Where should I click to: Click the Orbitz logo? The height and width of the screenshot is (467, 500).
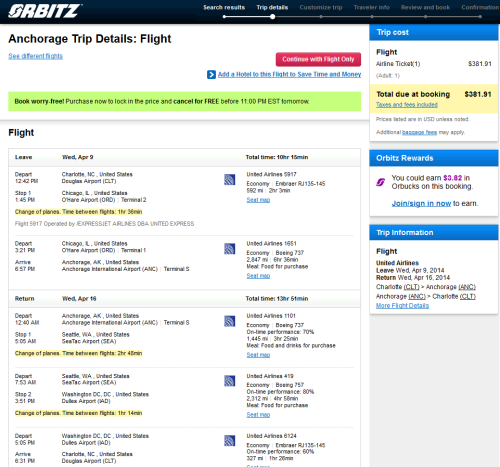pos(45,11)
